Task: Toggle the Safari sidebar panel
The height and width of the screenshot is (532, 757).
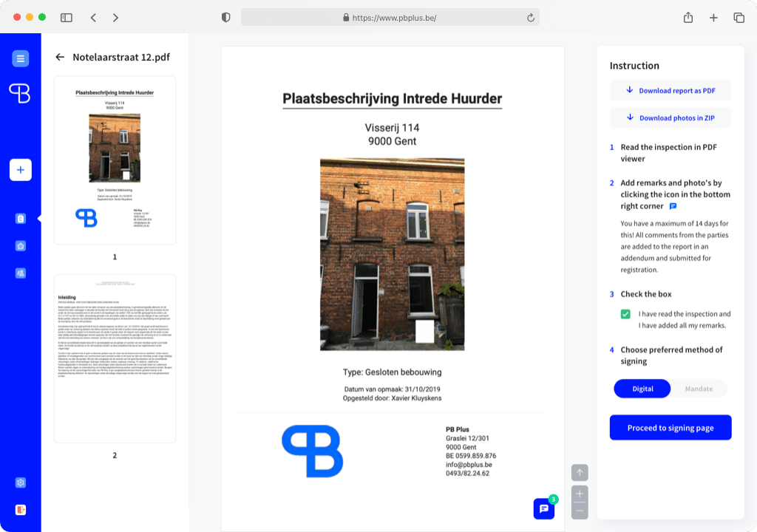Action: click(66, 18)
